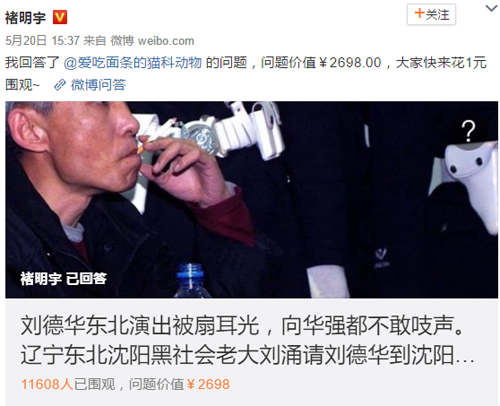Open the 微博问答 link
The width and height of the screenshot is (500, 406).
pyautogui.click(x=98, y=85)
